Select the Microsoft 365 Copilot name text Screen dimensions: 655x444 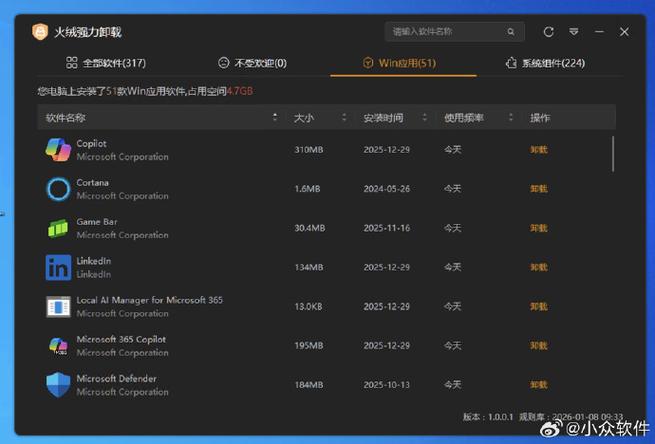pyautogui.click(x=121, y=340)
